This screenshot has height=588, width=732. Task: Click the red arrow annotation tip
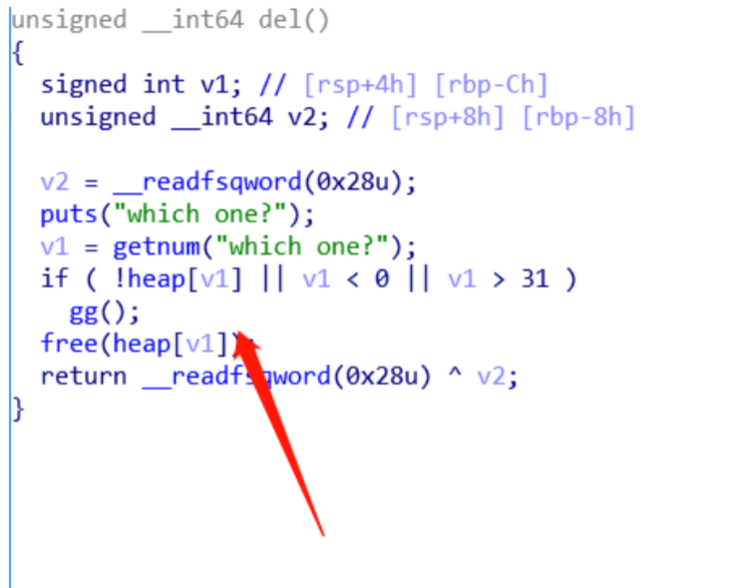[x=239, y=334]
